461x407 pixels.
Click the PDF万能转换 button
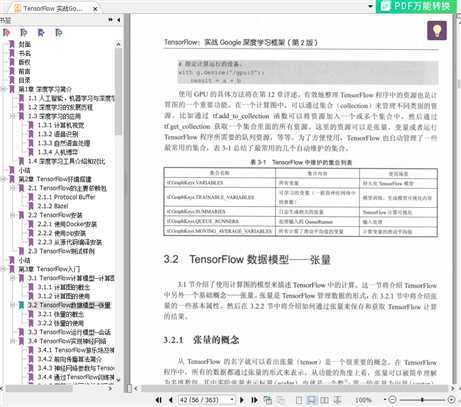(x=416, y=6)
